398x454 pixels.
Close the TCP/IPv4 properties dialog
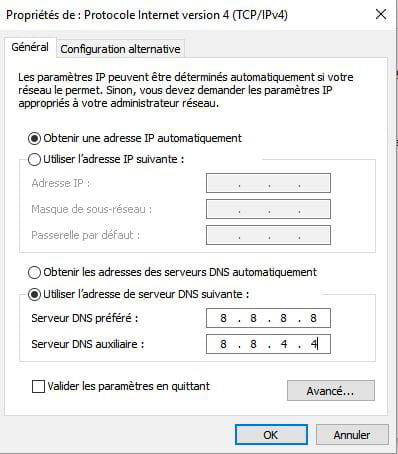381,14
